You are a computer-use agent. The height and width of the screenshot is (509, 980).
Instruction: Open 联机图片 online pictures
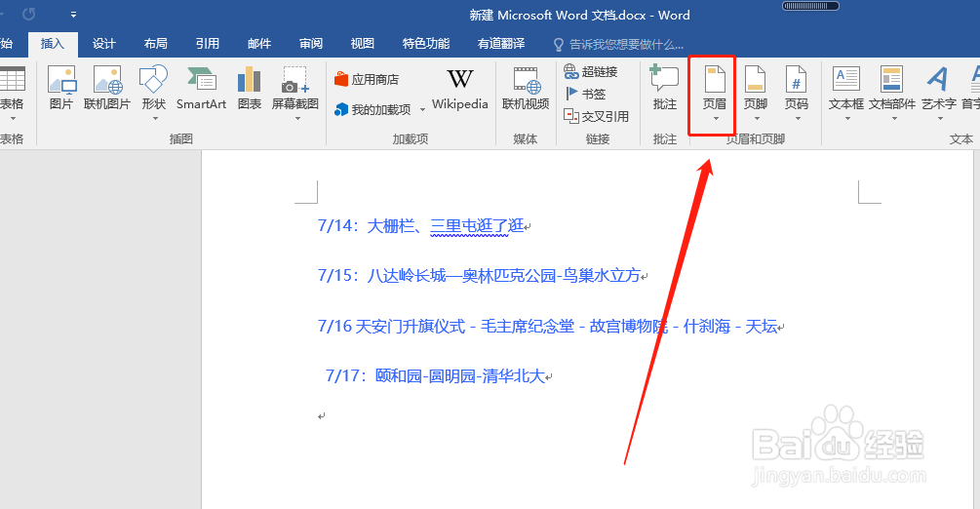107,88
